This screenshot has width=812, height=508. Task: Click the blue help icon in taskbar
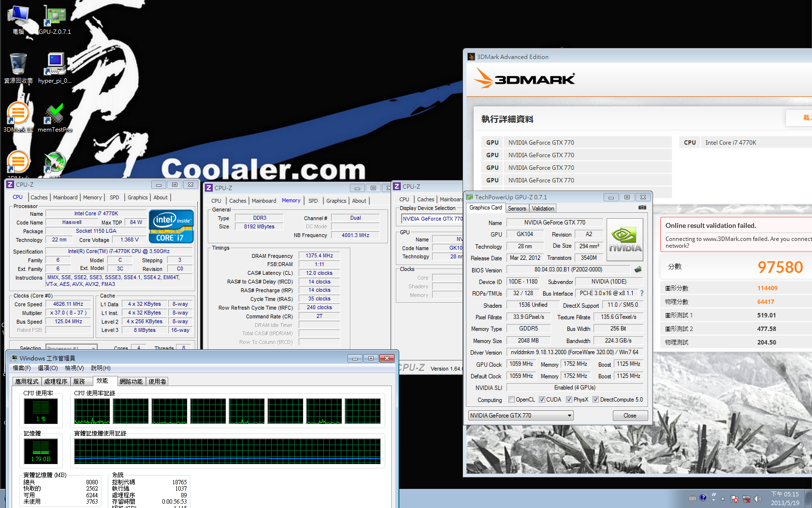tap(703, 497)
